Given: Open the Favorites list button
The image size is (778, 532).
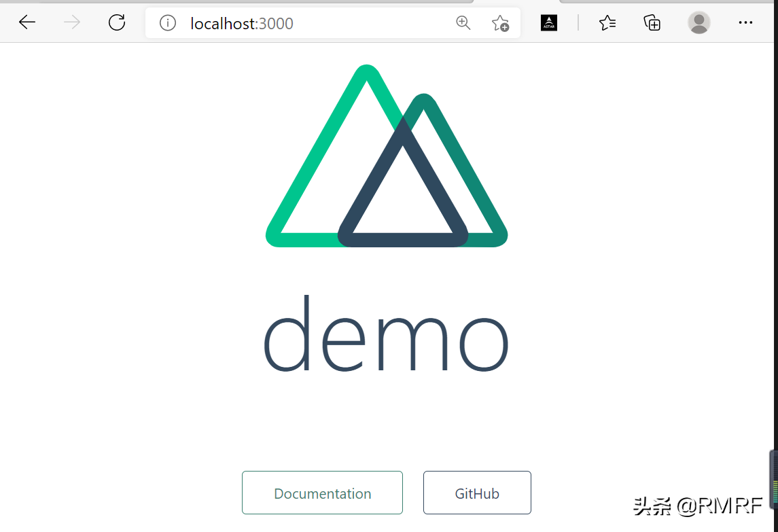Looking at the screenshot, I should point(607,23).
